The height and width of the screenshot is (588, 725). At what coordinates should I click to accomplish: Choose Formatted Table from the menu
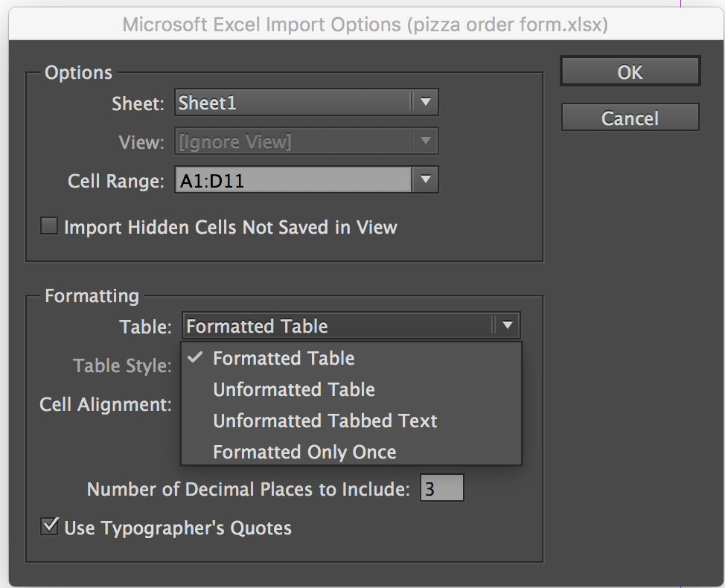tap(283, 358)
